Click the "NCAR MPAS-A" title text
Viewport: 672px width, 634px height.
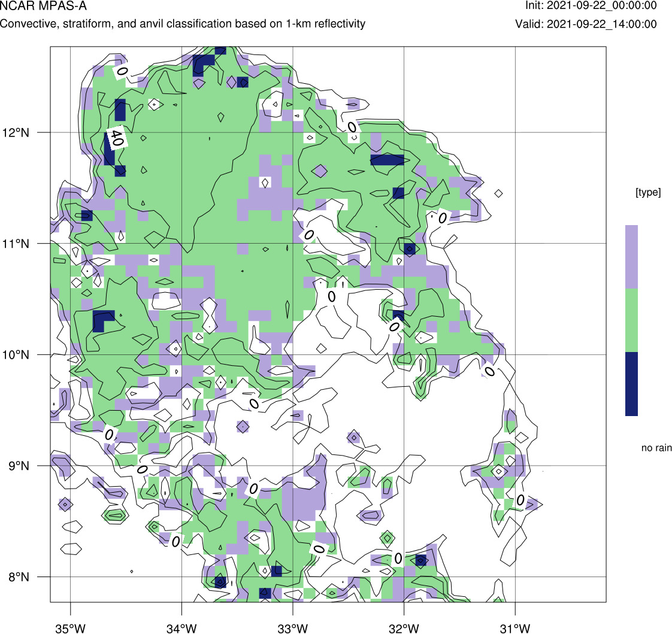(x=43, y=6)
